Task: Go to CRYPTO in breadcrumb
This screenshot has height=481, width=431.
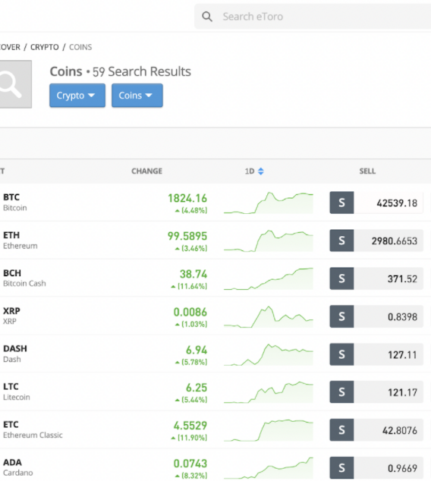Action: pyautogui.click(x=45, y=47)
